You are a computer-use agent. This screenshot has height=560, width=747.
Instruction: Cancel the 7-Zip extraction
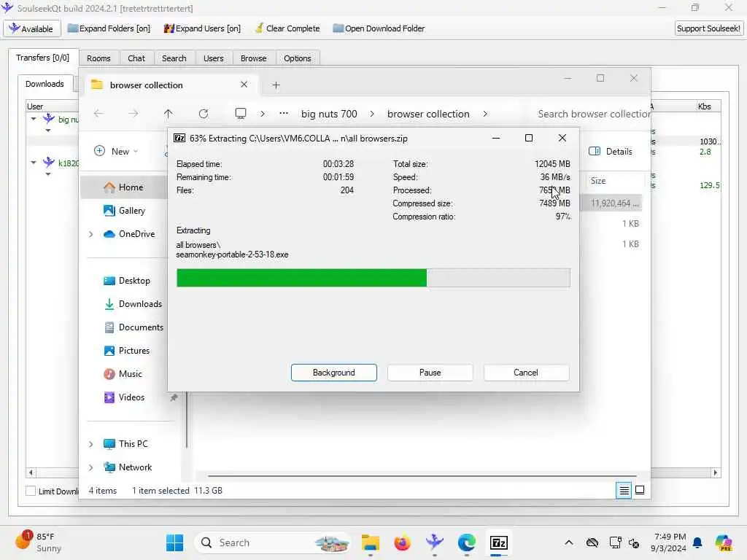[x=526, y=373]
